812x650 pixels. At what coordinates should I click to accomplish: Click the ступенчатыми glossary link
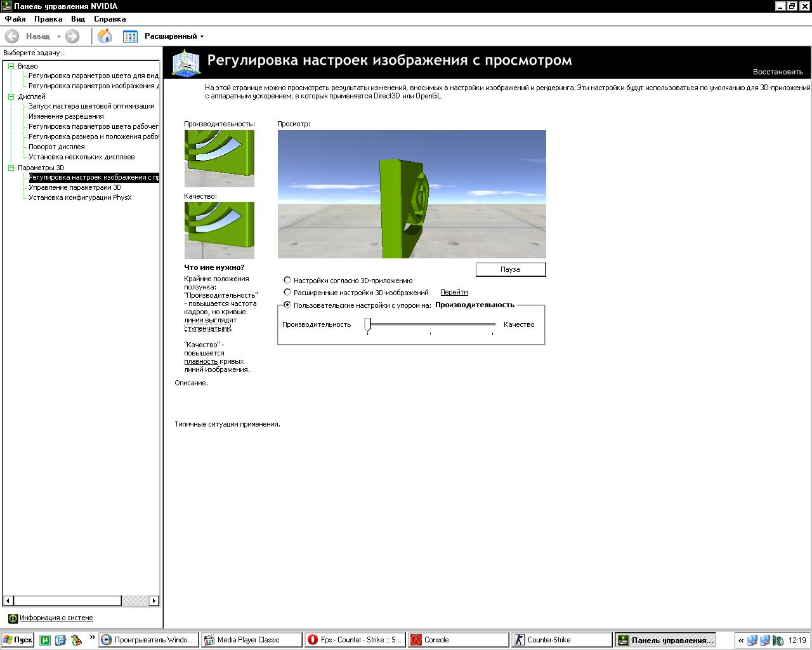coord(207,328)
